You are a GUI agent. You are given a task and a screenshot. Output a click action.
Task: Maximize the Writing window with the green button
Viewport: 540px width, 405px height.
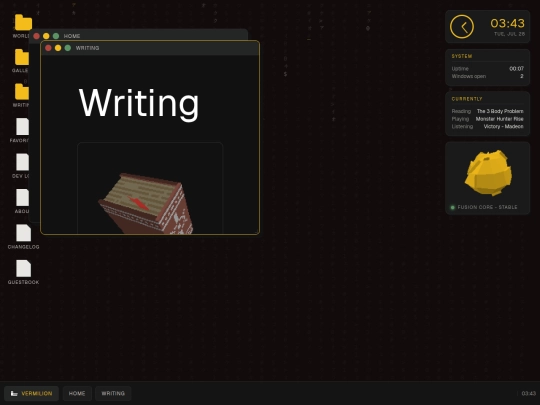click(x=68, y=48)
